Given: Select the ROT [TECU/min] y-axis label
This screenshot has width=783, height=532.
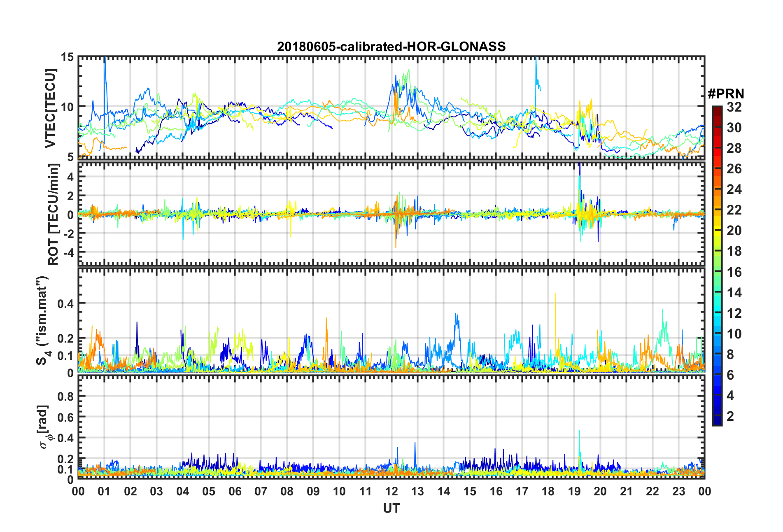Looking at the screenshot, I should click(54, 214).
